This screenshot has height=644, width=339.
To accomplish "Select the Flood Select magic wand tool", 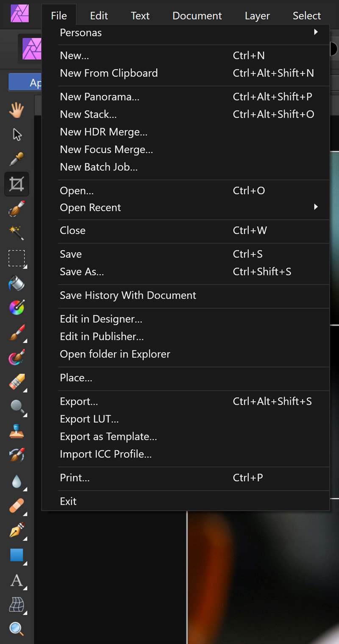I will pyautogui.click(x=17, y=233).
